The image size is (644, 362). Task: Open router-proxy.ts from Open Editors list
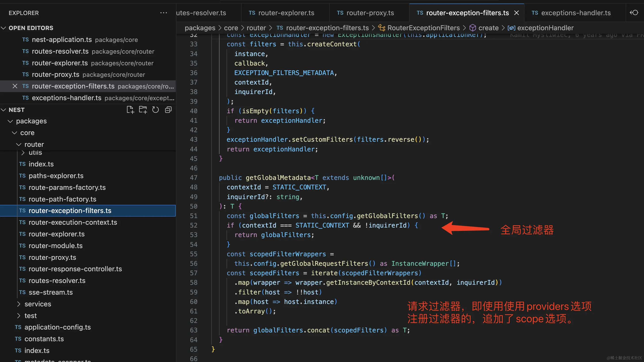88,74
